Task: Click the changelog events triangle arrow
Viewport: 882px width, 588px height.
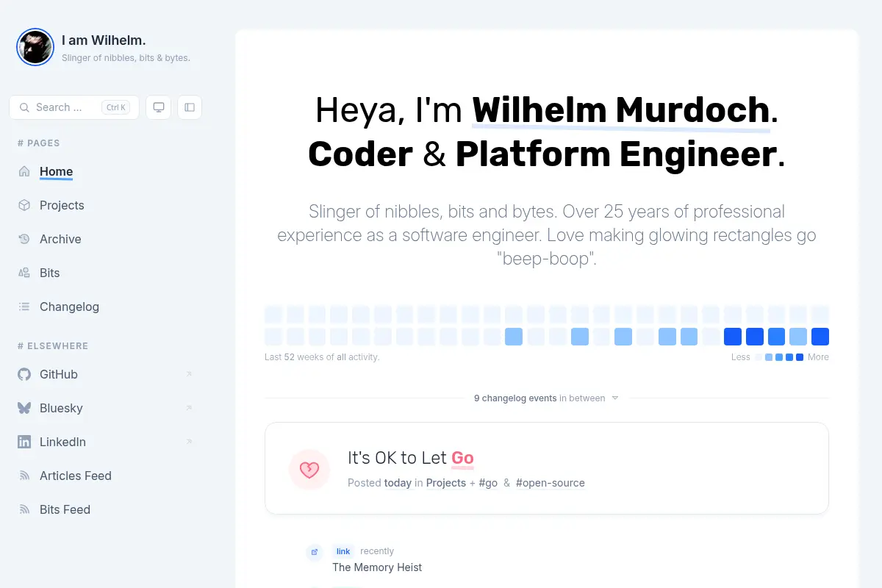Action: 615,398
